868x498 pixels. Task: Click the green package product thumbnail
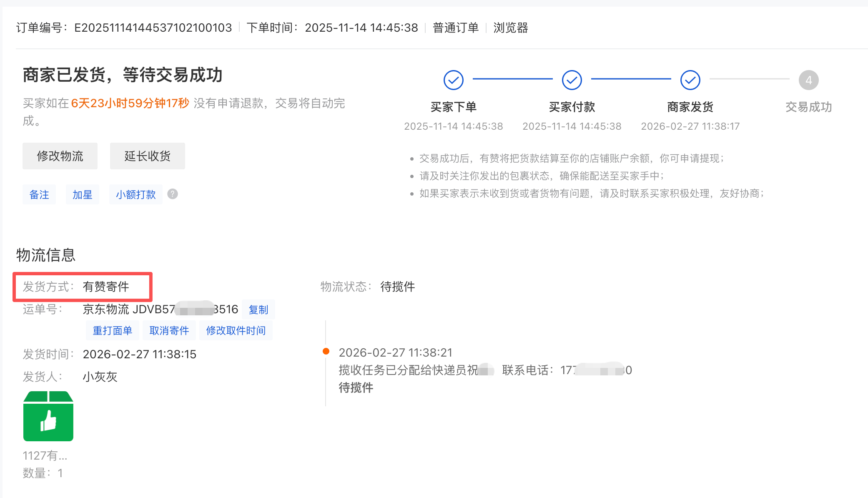pyautogui.click(x=48, y=416)
